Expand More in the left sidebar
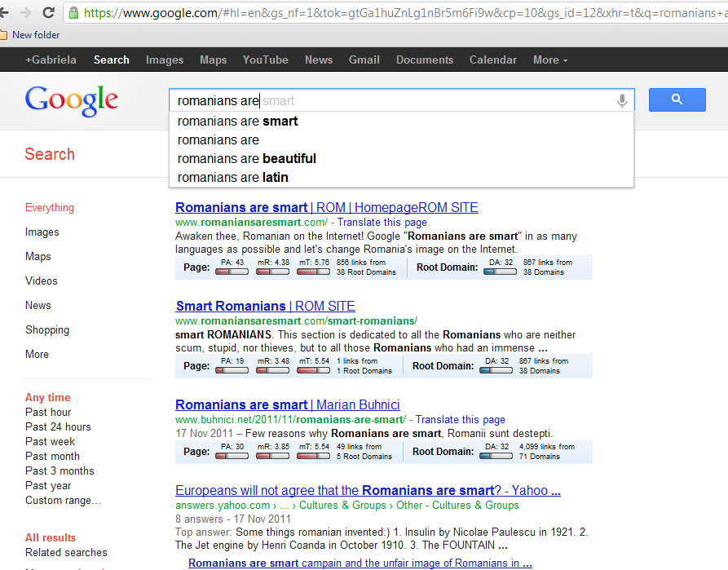The width and height of the screenshot is (728, 570). click(x=37, y=354)
